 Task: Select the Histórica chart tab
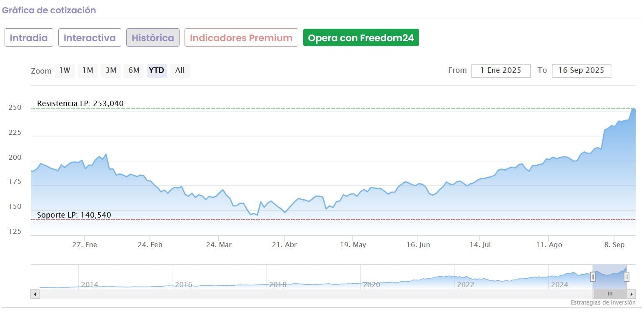[153, 38]
